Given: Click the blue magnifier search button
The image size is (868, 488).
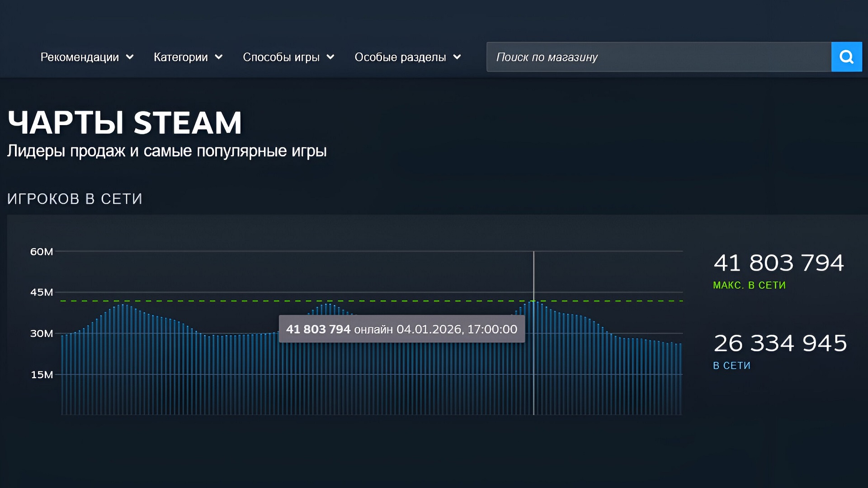Looking at the screenshot, I should click(846, 57).
